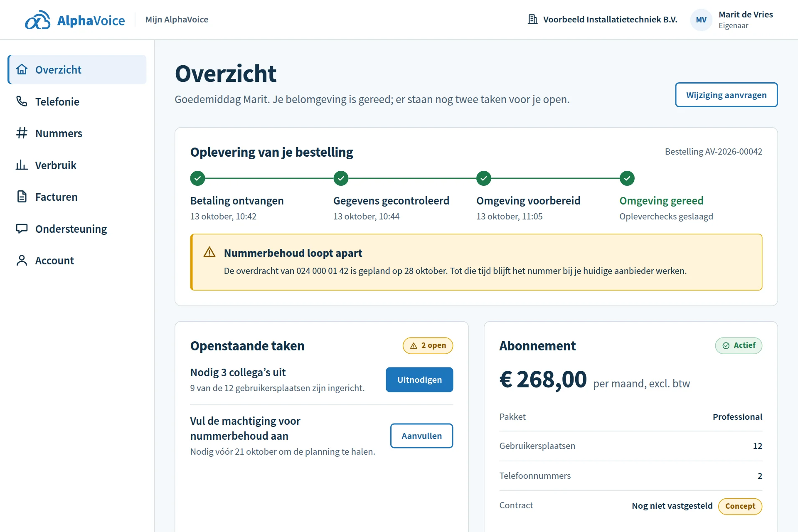Click the Nodig 3 collega's uit task title
The image size is (798, 532).
point(238,372)
